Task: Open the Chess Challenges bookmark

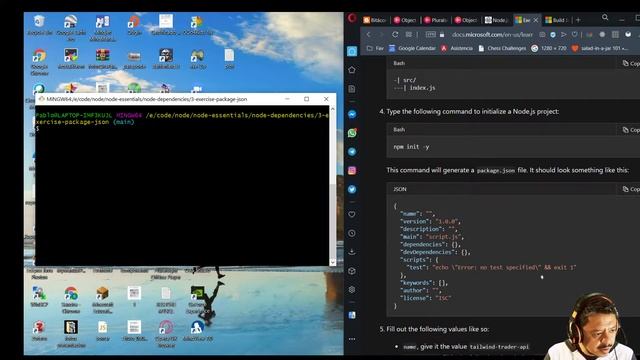Action: pyautogui.click(x=502, y=48)
